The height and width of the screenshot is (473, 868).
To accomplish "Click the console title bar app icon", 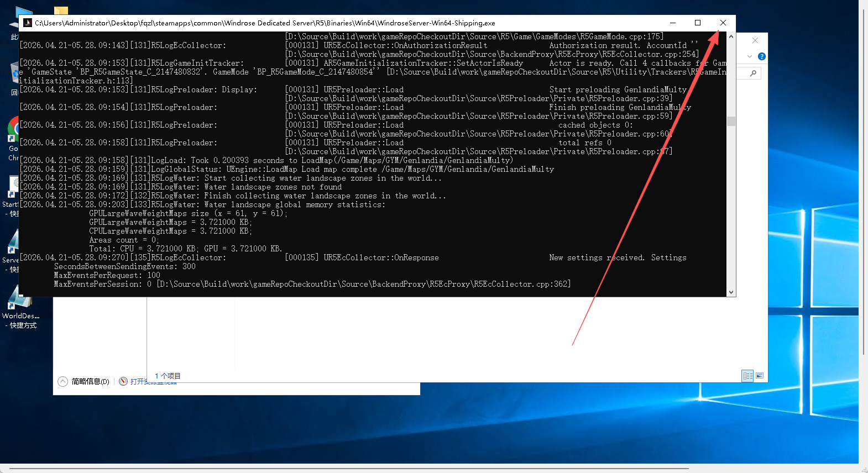I will pos(28,23).
